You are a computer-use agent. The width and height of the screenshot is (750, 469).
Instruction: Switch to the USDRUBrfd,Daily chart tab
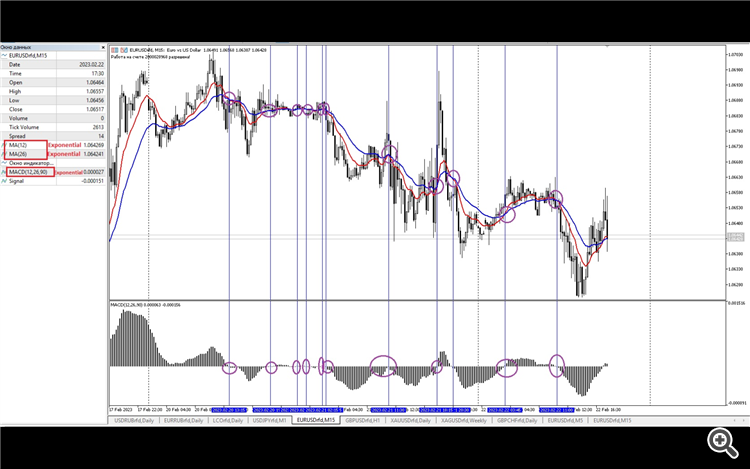[x=134, y=420]
